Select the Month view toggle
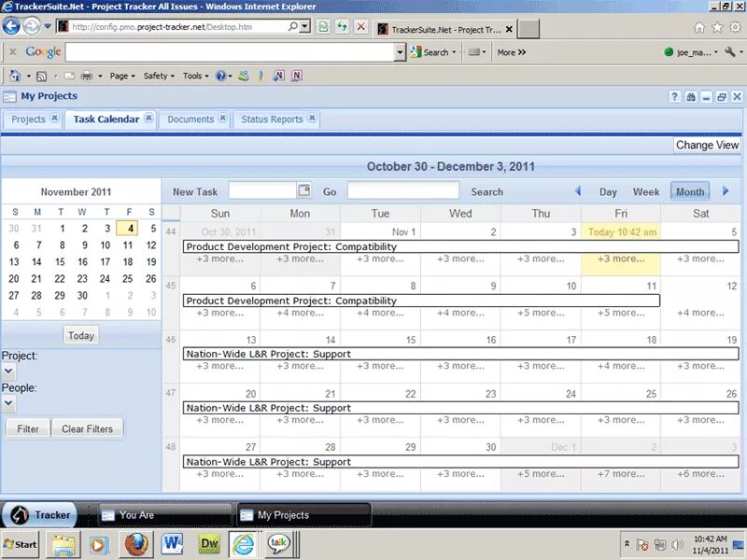The image size is (747, 560). [690, 191]
